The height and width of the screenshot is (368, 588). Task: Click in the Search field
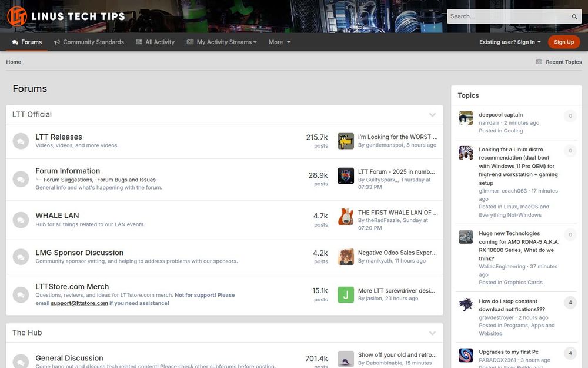click(x=508, y=16)
